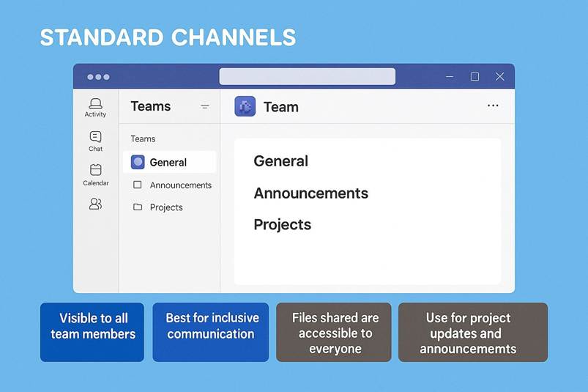Open the more options ellipsis for Team

pos(493,106)
